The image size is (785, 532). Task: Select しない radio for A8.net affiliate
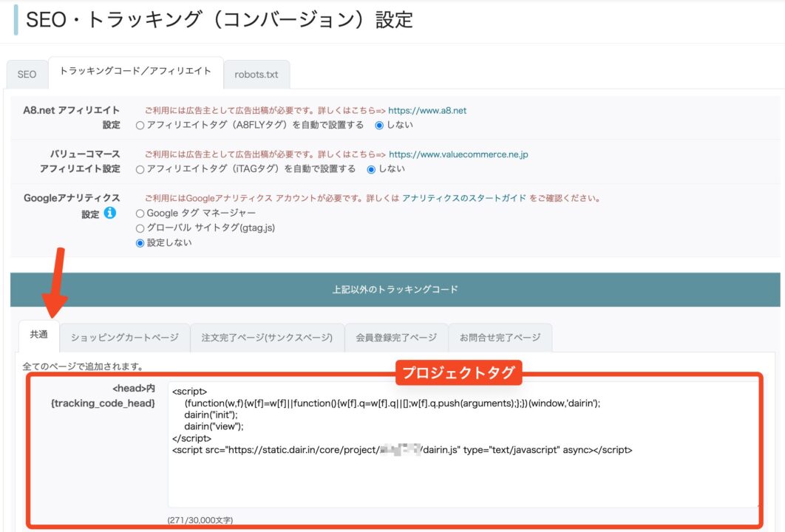coord(379,126)
